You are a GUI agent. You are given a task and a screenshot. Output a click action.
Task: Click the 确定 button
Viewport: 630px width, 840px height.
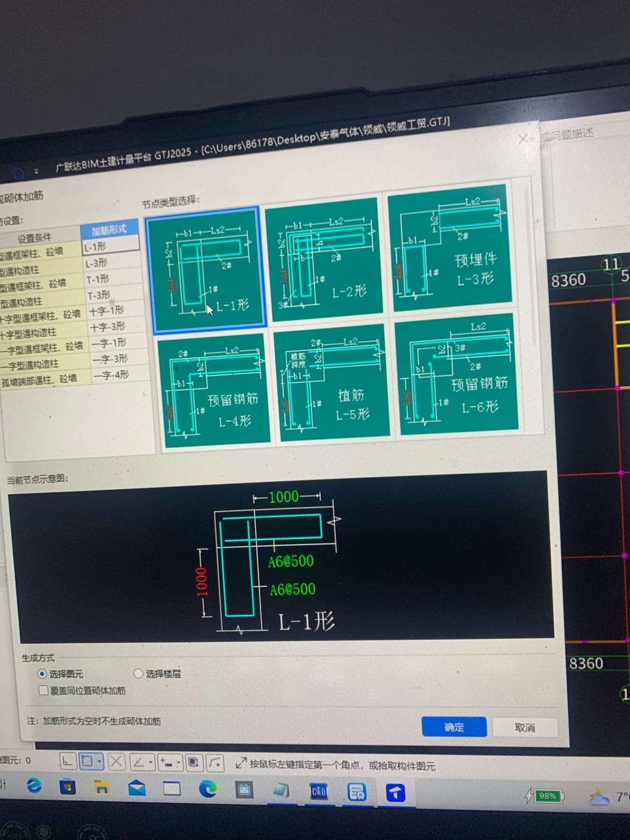click(x=454, y=727)
